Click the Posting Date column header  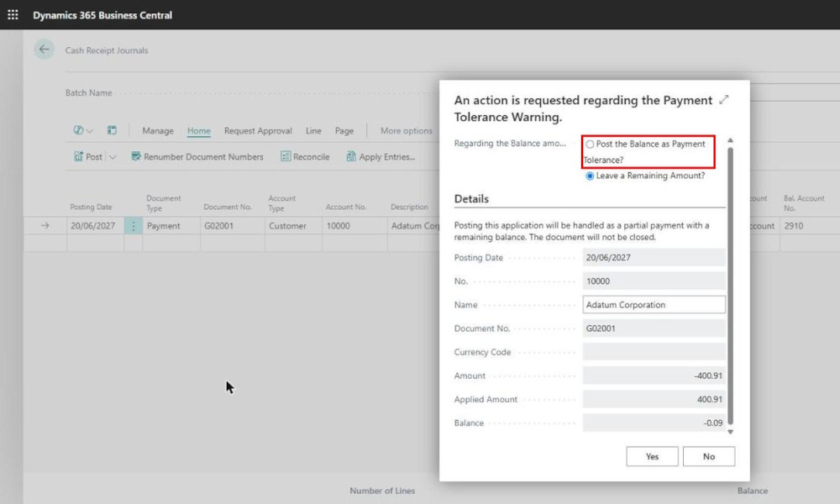click(x=91, y=207)
